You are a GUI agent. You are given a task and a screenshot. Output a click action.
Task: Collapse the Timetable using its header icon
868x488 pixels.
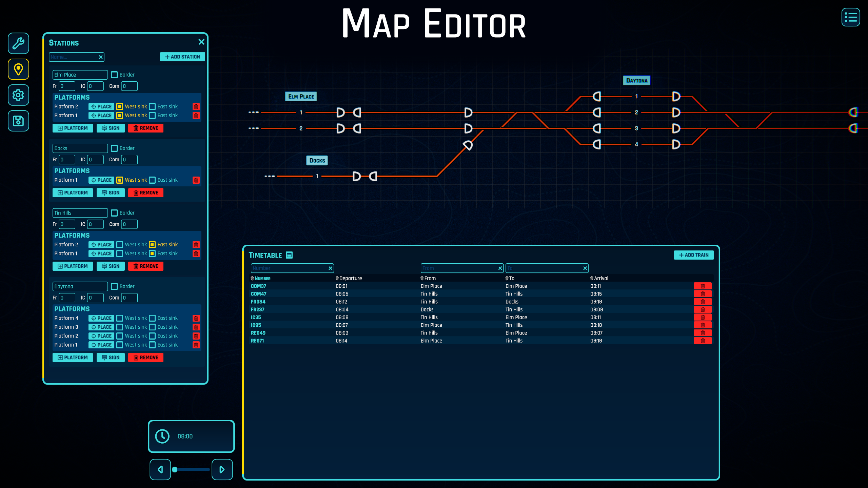pyautogui.click(x=289, y=255)
